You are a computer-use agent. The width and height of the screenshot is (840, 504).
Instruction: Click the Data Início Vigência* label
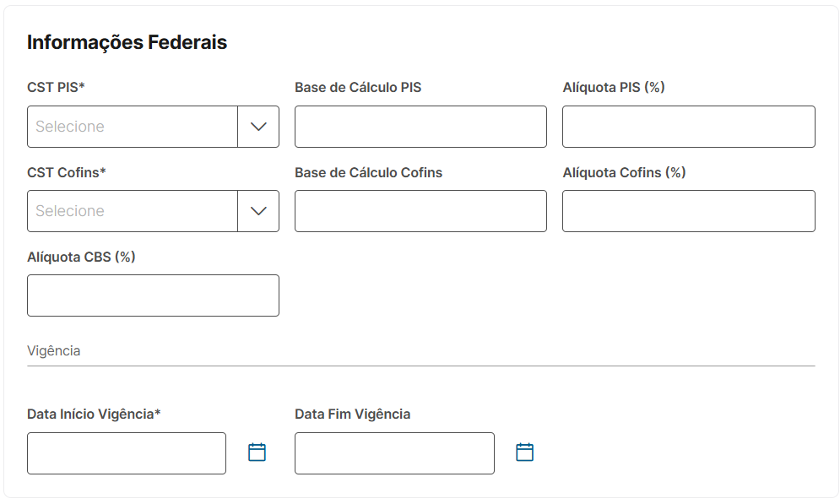pos(94,414)
